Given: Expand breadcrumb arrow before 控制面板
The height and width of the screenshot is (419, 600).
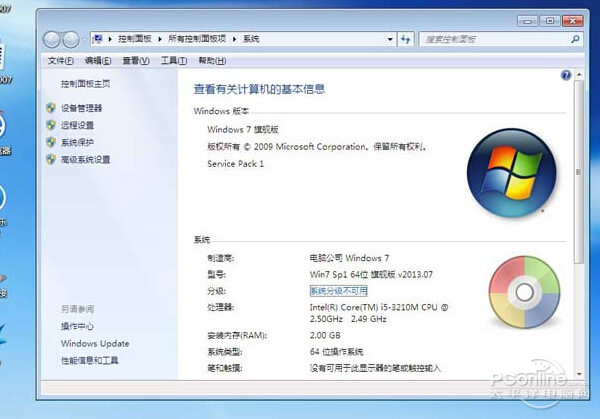Looking at the screenshot, I should pos(110,39).
